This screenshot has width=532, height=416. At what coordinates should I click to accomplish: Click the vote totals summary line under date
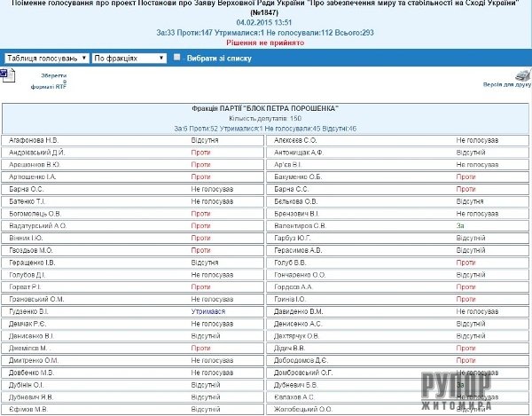click(x=266, y=31)
